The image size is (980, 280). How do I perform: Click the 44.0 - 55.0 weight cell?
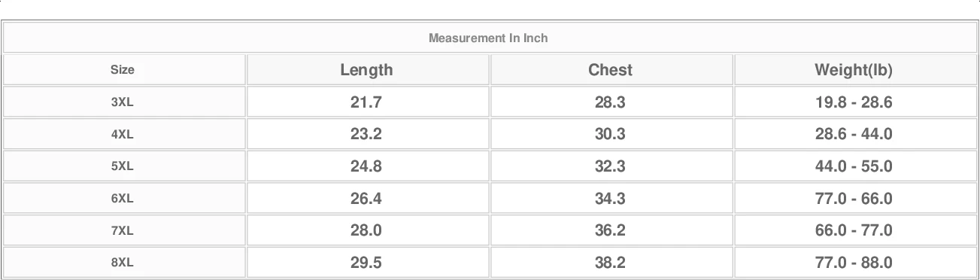[x=854, y=166]
